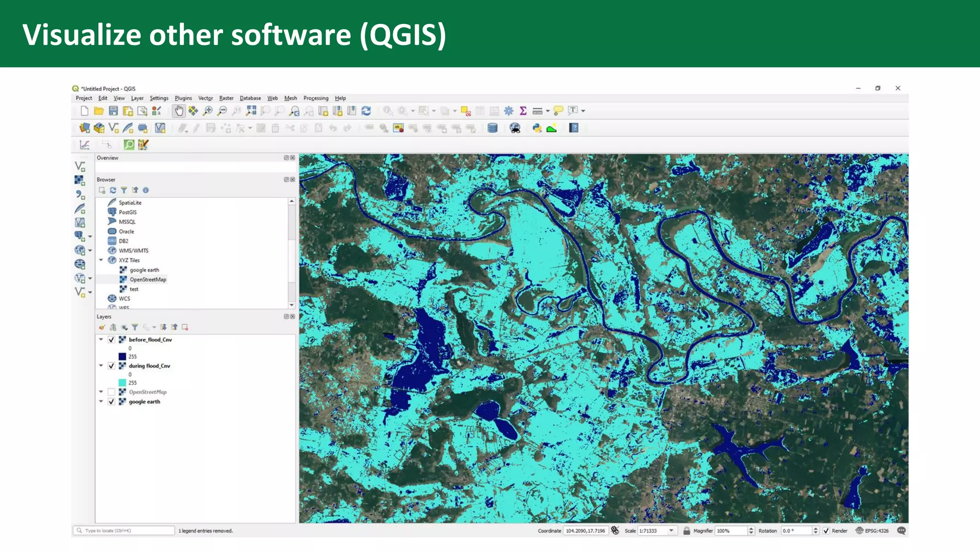Show the Statistical Summary sigma icon
This screenshot has height=551, width=980.
(523, 111)
